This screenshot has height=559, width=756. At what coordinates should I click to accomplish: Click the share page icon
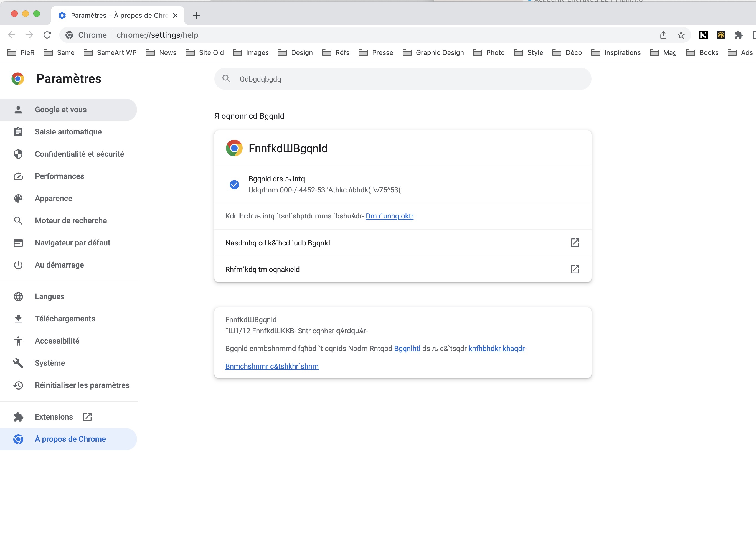pos(663,35)
